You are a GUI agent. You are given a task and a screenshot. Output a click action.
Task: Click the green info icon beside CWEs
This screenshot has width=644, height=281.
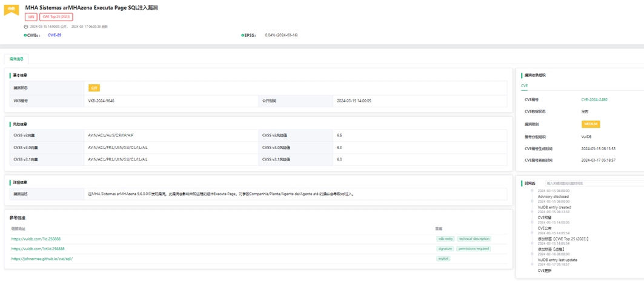click(25, 35)
